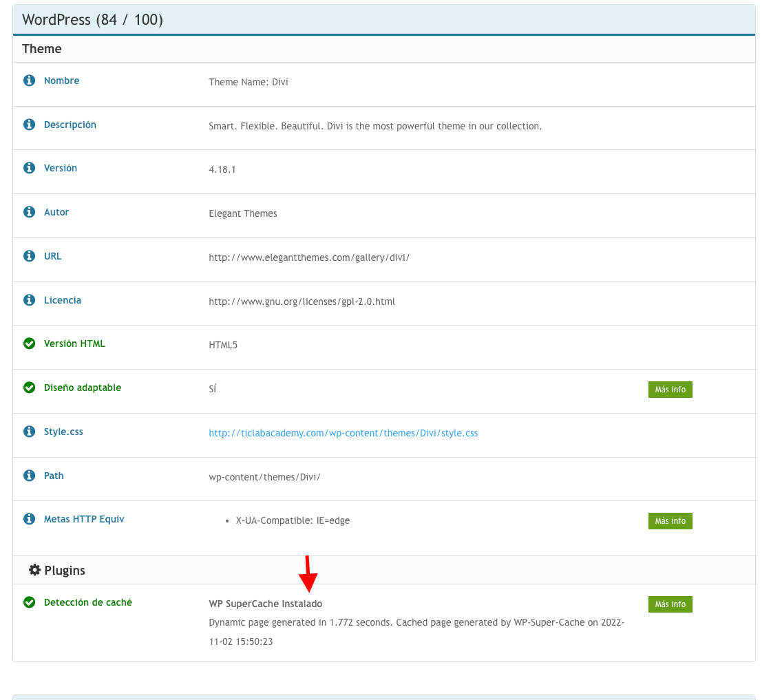The height and width of the screenshot is (700, 771).
Task: Open the Divi style.css link
Action: (344, 433)
